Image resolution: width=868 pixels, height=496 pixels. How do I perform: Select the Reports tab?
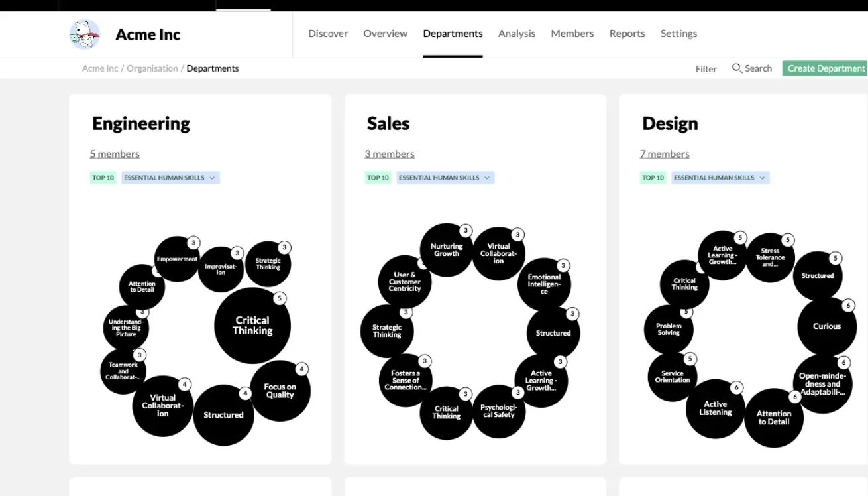[x=627, y=34]
